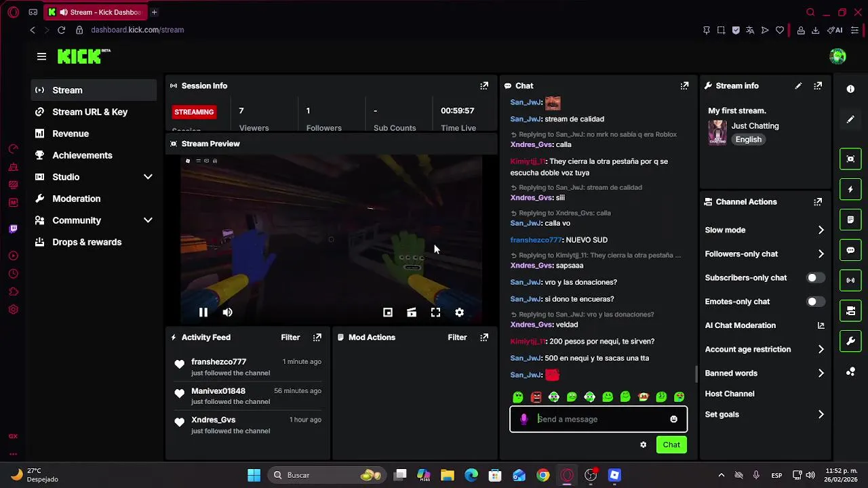This screenshot has height=488, width=868.
Task: Open AI Chat Moderation external link
Action: click(x=821, y=326)
